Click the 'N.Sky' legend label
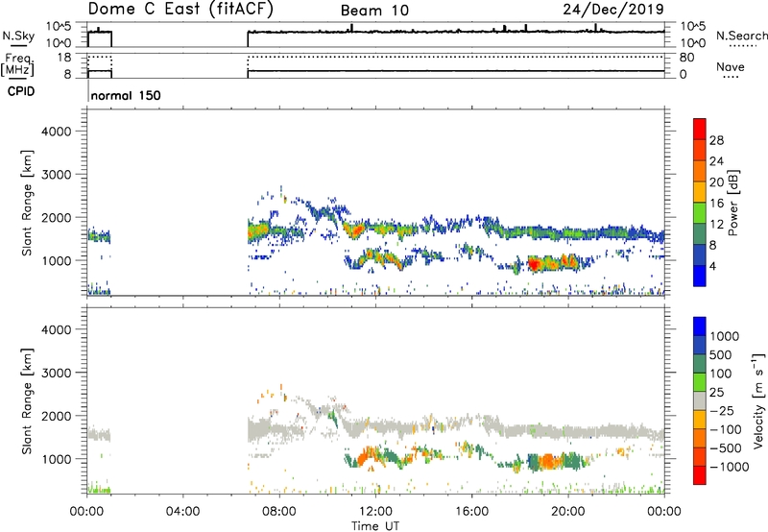This screenshot has width=768, height=532. point(18,36)
